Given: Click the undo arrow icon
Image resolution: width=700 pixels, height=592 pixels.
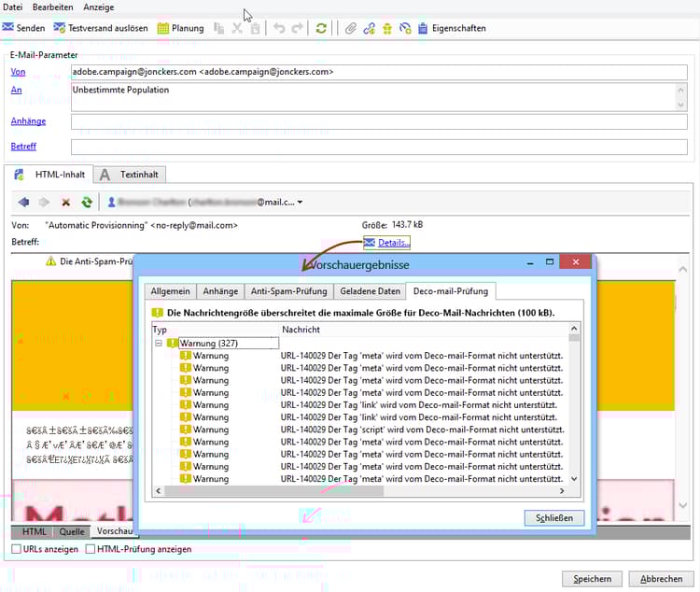Looking at the screenshot, I should pos(278,28).
